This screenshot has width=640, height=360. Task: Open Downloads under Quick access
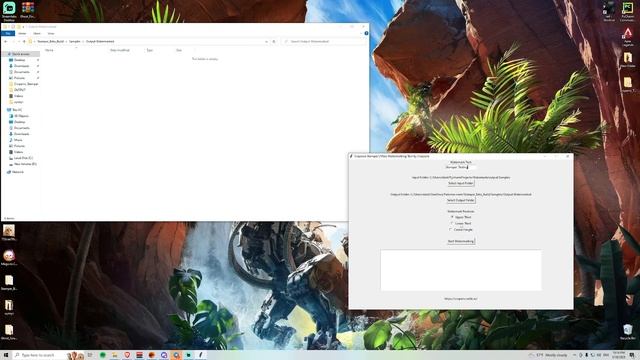click(22, 66)
